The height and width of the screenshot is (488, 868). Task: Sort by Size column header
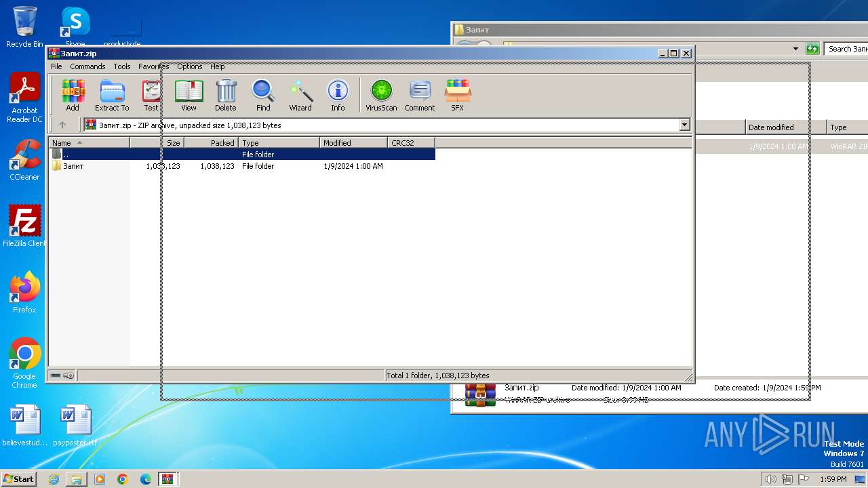pyautogui.click(x=157, y=143)
